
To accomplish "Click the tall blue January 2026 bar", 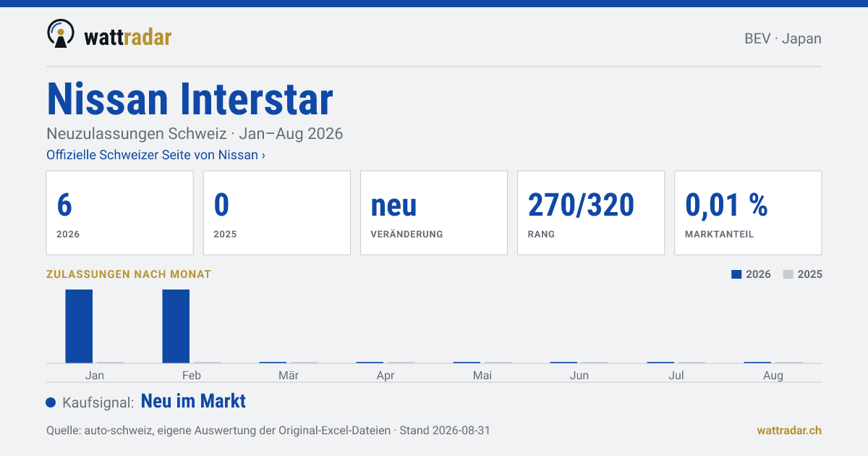I will click(79, 326).
